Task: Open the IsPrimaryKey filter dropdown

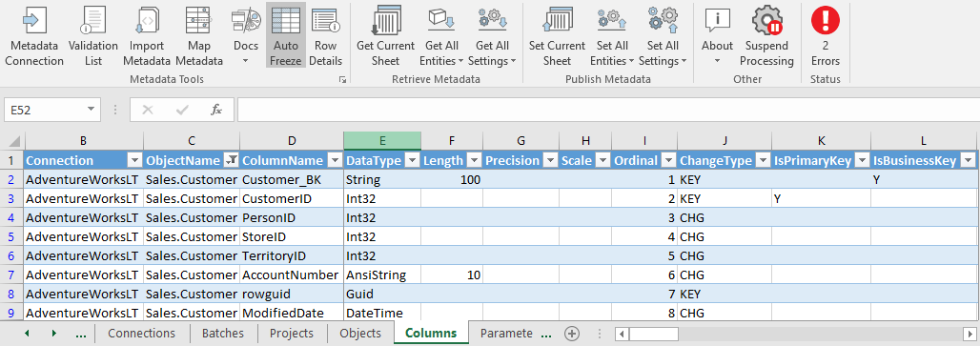Action: 862,160
